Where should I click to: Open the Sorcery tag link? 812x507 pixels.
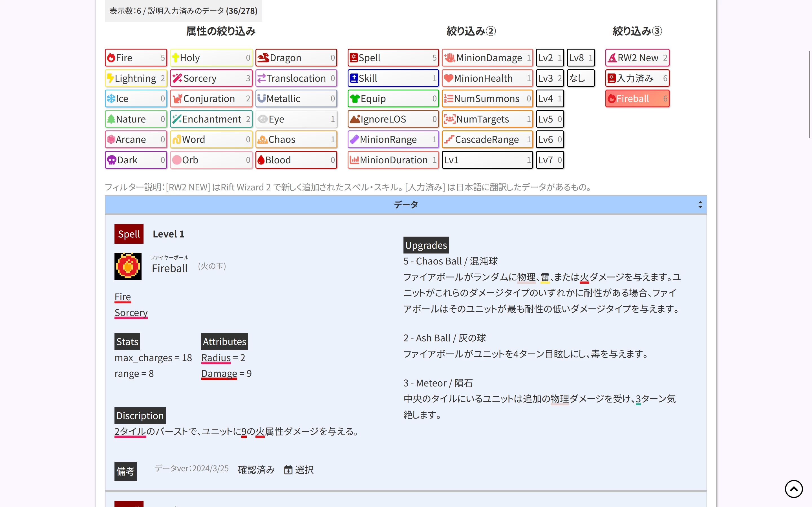click(131, 313)
